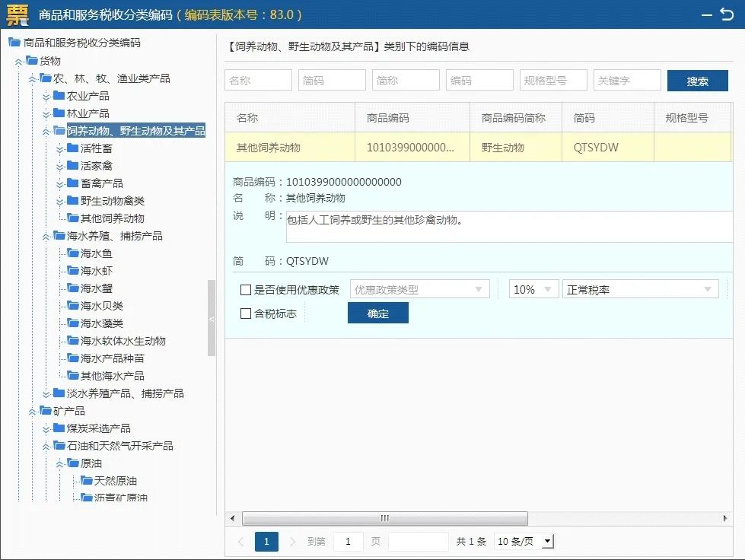Collapse the 海水养殖、捕捞产品 node

(x=46, y=237)
